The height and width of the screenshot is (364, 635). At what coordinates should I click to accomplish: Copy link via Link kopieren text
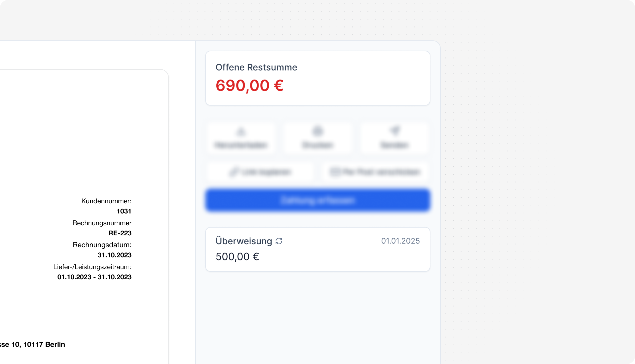[266, 172]
